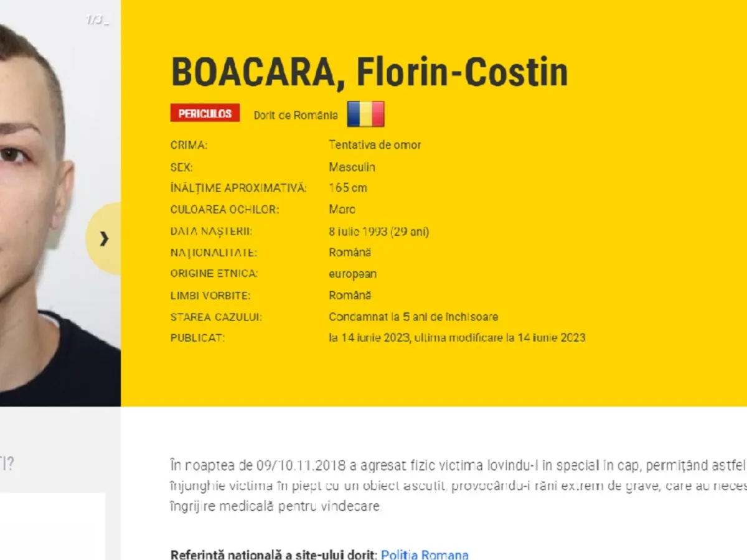
Task: Click the next photo arrow button
Action: (x=104, y=238)
